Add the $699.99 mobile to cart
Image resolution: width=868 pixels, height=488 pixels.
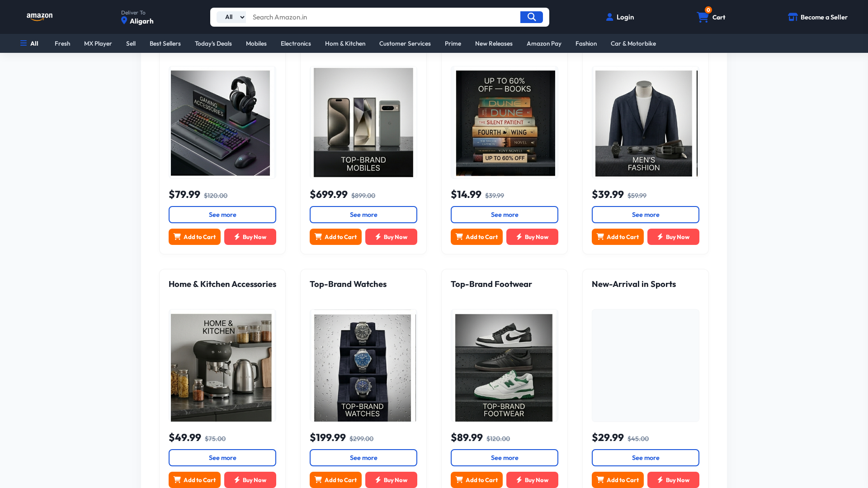coord(335,237)
